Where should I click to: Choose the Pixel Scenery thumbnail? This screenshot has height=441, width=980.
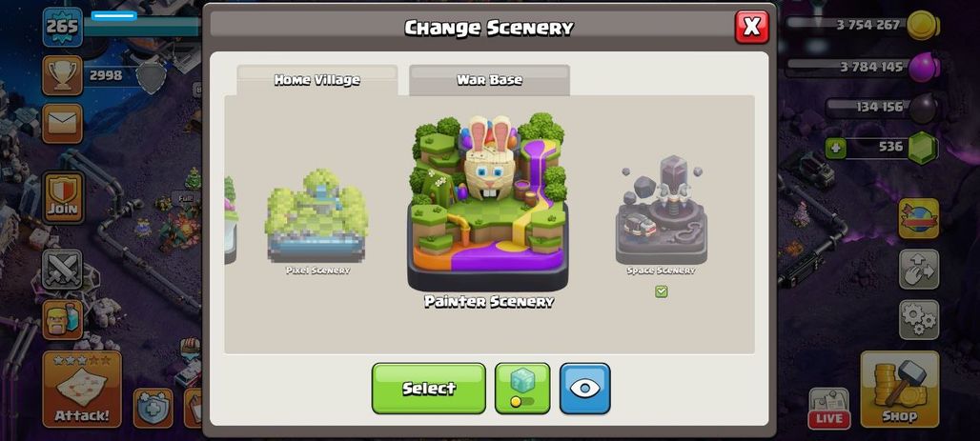click(316, 222)
